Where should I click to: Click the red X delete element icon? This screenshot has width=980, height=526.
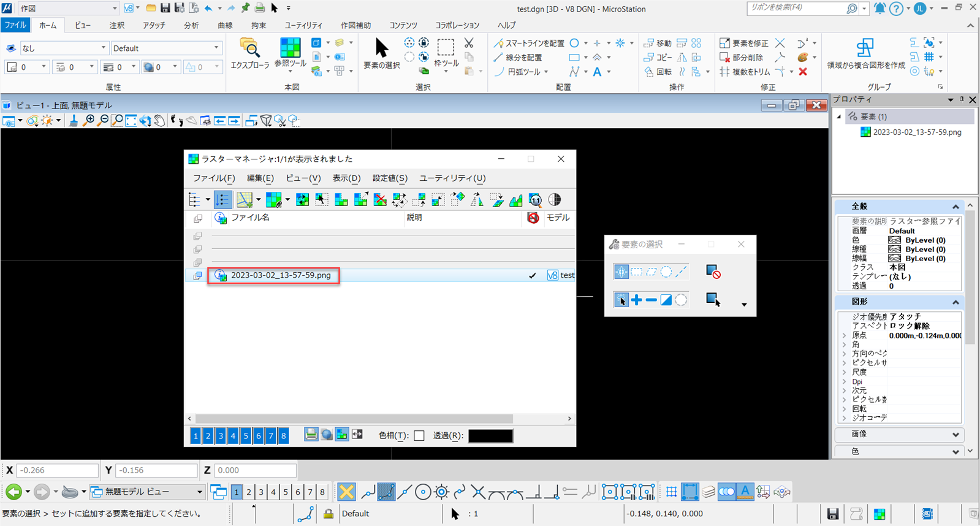coord(803,72)
